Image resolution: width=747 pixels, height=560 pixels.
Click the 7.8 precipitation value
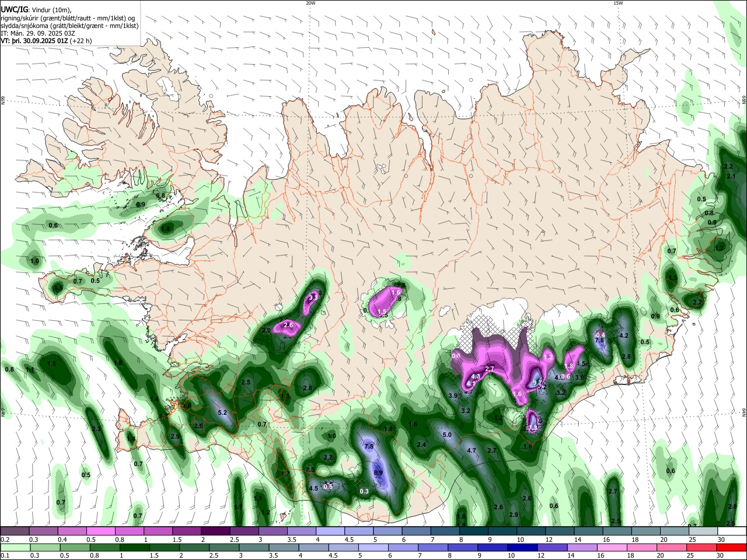(x=599, y=340)
